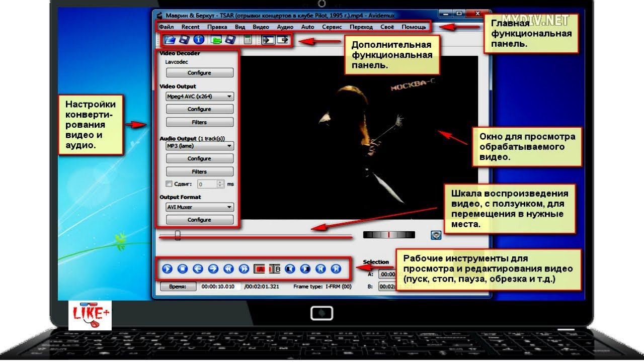
Task: Open the Сервис menu
Action: 332,27
